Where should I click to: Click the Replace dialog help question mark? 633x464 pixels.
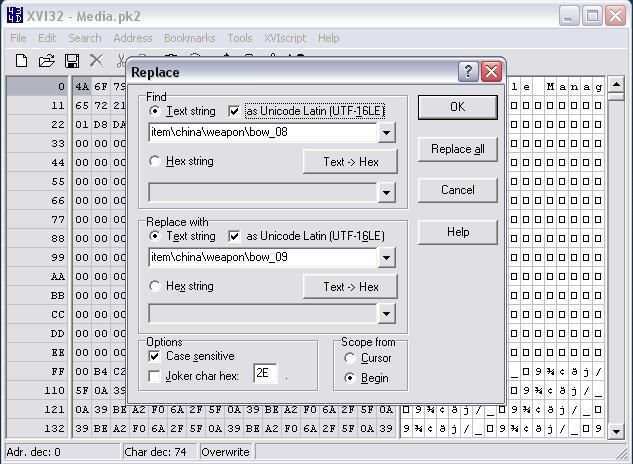[x=468, y=72]
